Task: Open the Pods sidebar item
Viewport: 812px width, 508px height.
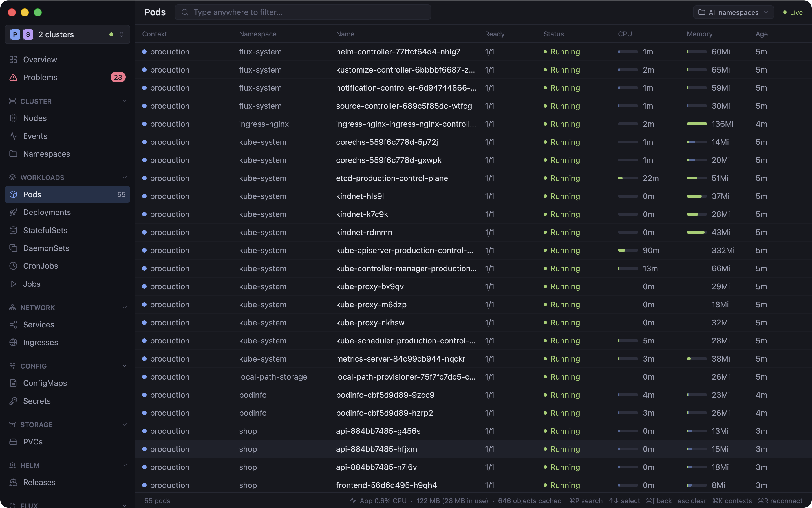Action: [x=67, y=194]
